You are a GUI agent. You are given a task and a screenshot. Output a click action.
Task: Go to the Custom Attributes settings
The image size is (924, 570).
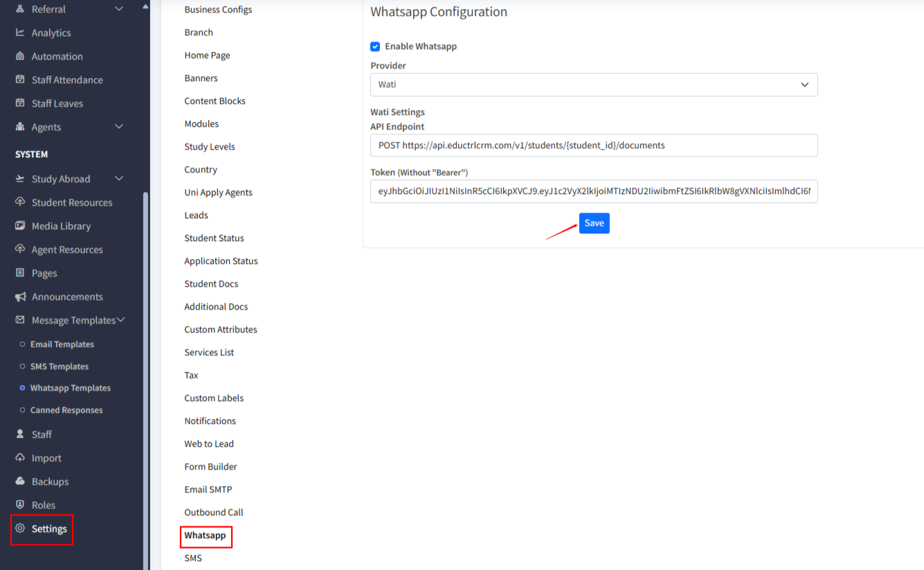point(220,330)
